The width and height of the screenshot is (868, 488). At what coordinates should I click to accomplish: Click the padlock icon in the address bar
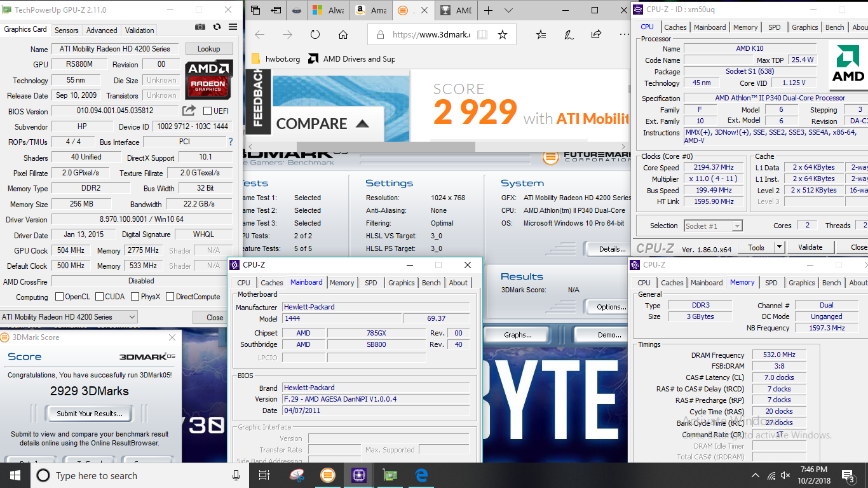click(380, 35)
